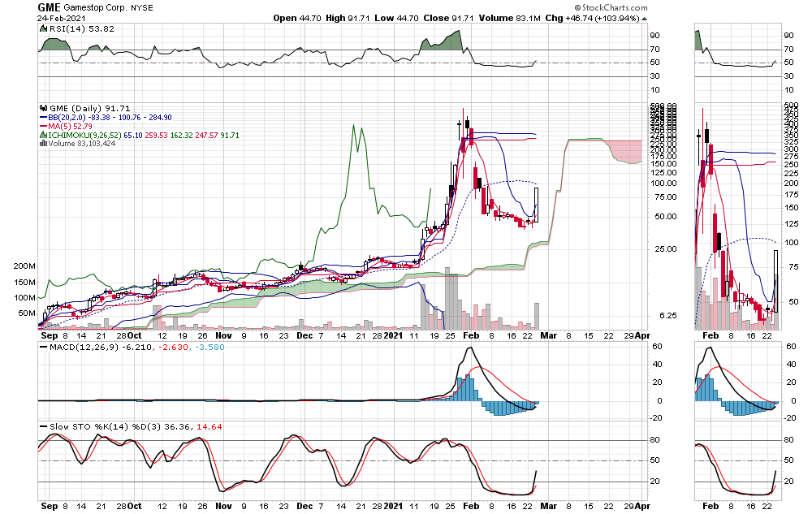This screenshot has width=812, height=514.
Task: Click the NYSE exchange label
Action: (141, 8)
